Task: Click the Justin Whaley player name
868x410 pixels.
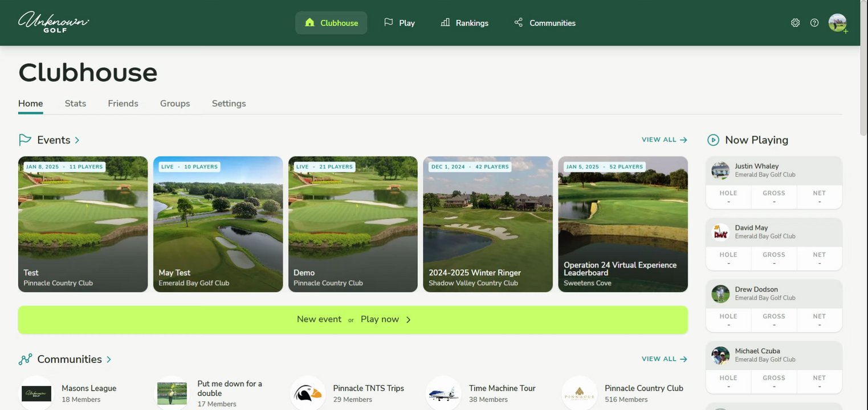Action: click(757, 166)
